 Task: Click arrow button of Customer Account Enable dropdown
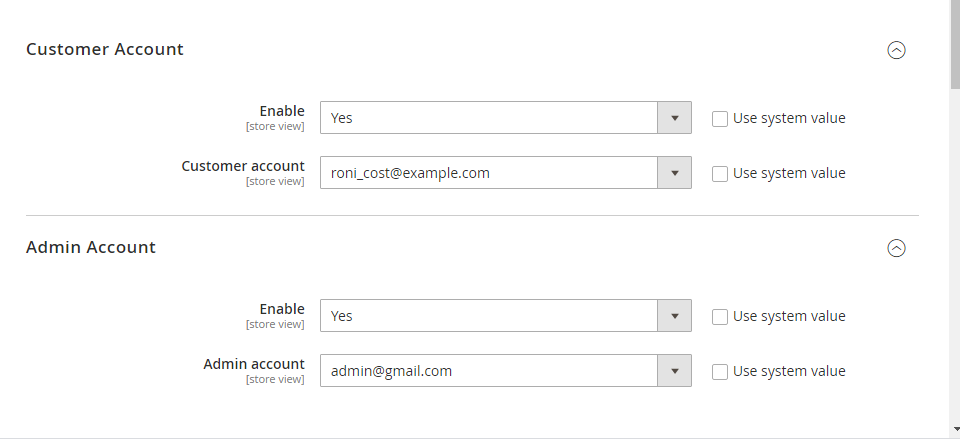674,118
